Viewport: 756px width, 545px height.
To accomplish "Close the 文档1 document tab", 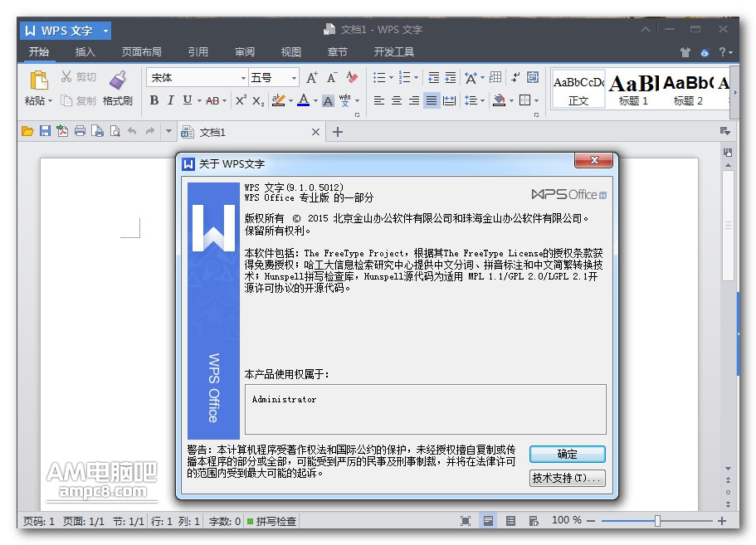I will (315, 132).
